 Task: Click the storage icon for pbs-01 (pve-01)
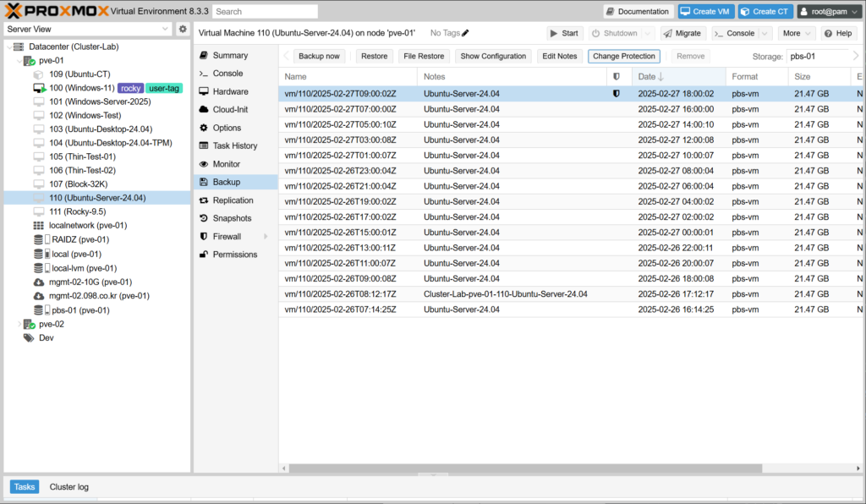tap(39, 310)
